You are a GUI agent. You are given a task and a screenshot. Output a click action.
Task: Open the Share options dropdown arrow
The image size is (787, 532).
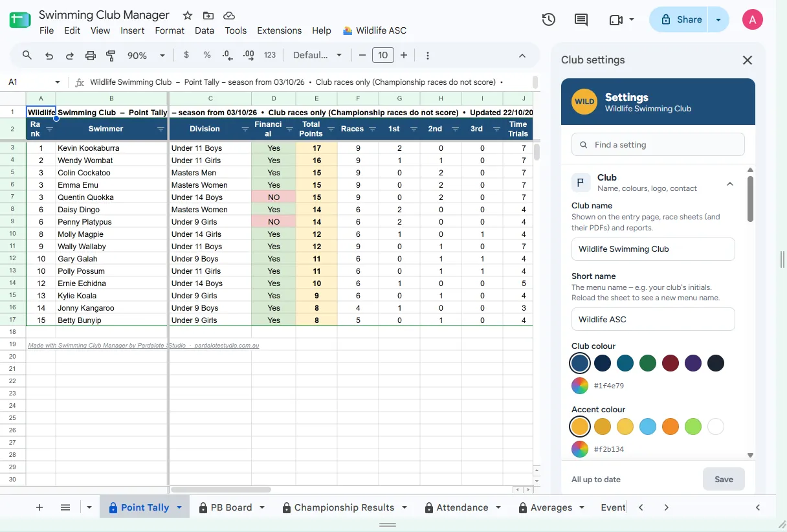tap(718, 20)
